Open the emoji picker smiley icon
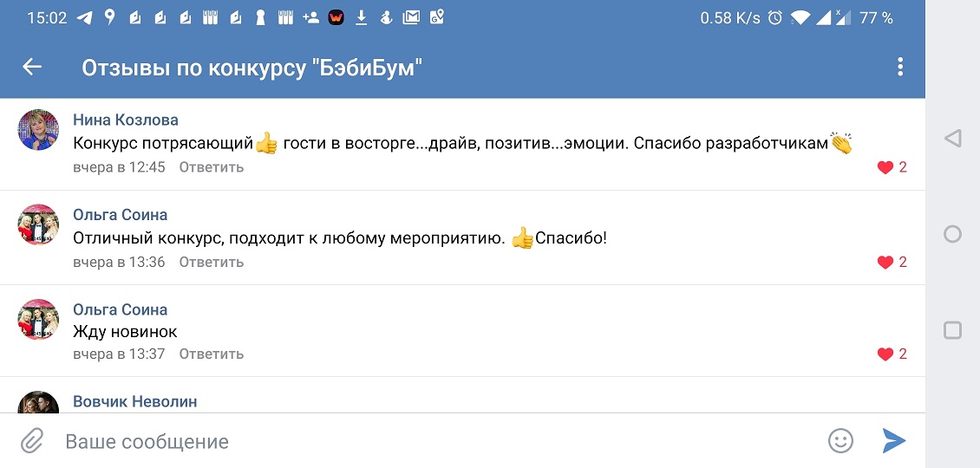980x468 pixels. (x=840, y=440)
